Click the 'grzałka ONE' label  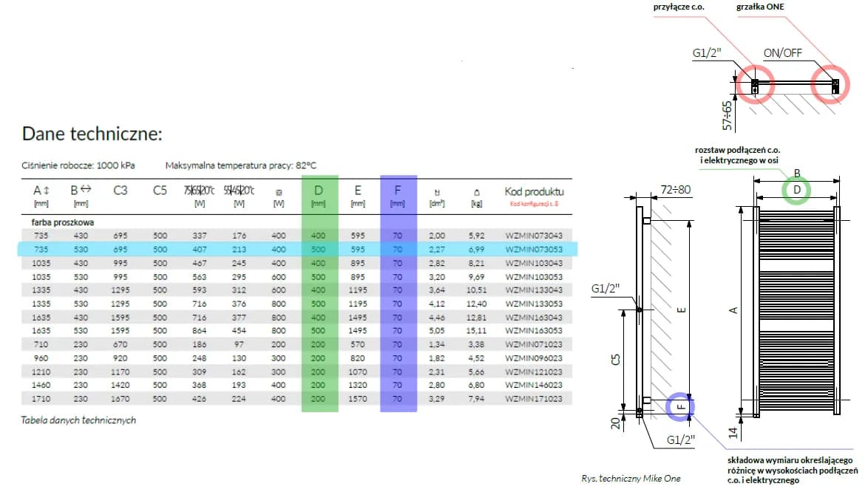pyautogui.click(x=761, y=7)
